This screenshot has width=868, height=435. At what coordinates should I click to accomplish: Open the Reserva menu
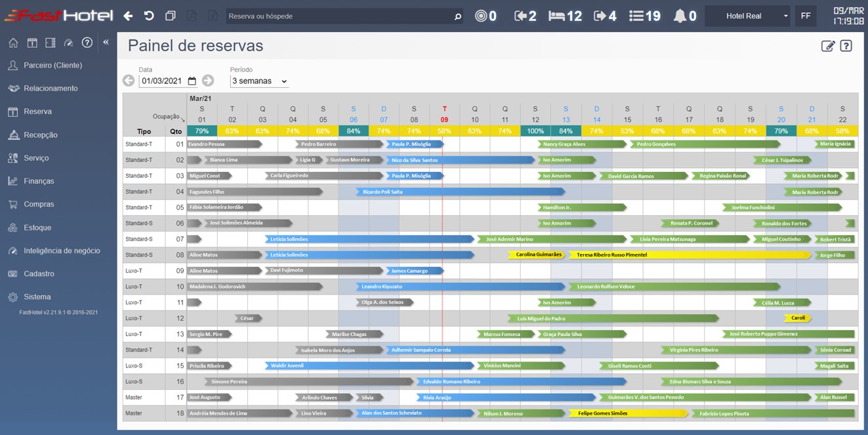pyautogui.click(x=37, y=112)
